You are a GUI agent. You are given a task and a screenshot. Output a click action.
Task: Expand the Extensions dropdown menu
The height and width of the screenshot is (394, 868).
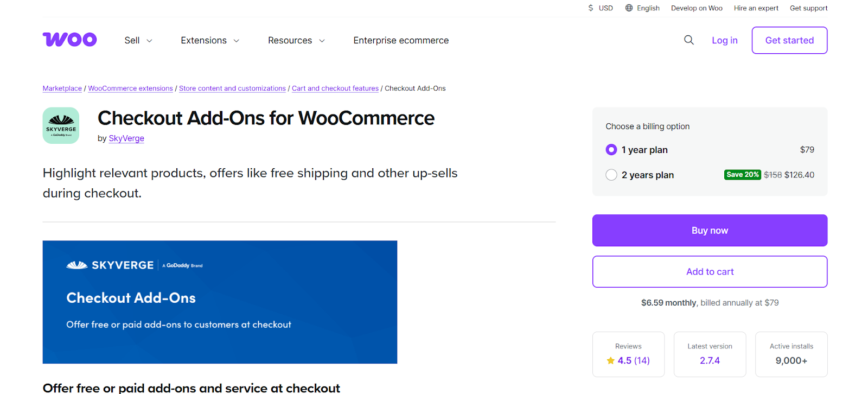pos(210,41)
